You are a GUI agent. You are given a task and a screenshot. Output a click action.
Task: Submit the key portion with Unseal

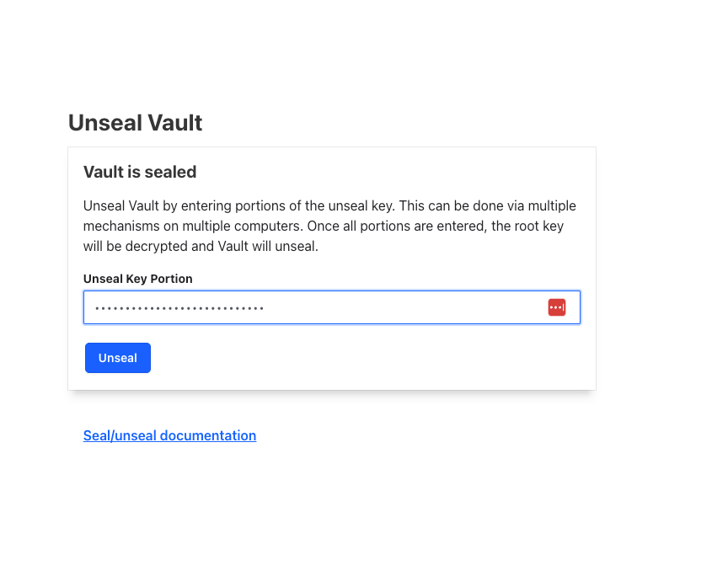point(118,358)
